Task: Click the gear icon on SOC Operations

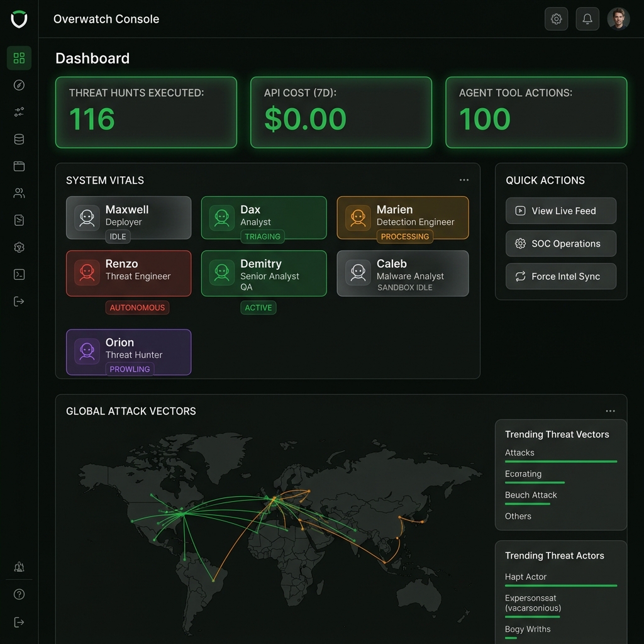Action: pyautogui.click(x=520, y=243)
